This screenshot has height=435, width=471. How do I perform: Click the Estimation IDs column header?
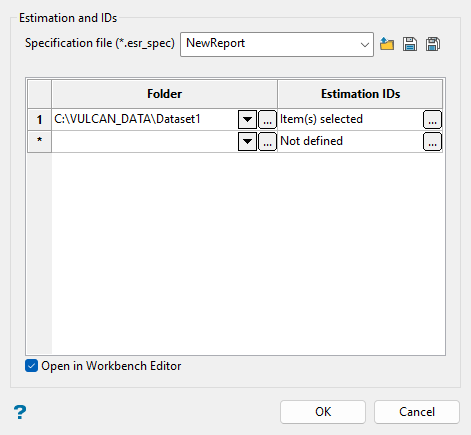(x=360, y=94)
